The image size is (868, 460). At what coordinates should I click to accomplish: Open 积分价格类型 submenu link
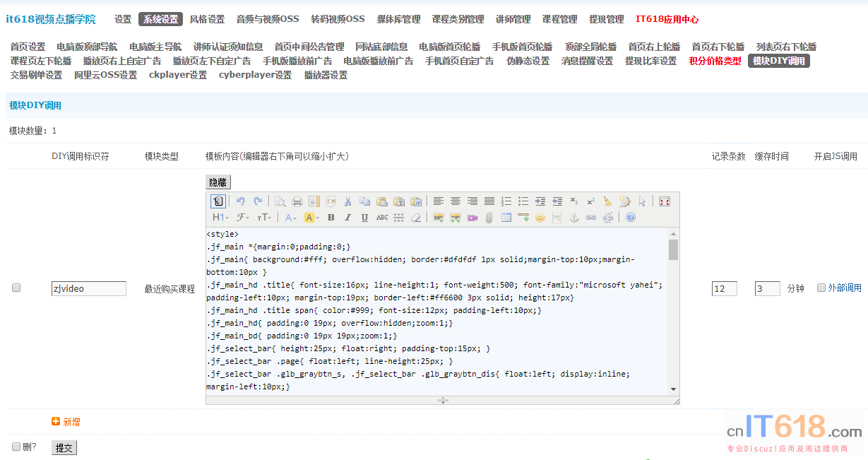[715, 61]
